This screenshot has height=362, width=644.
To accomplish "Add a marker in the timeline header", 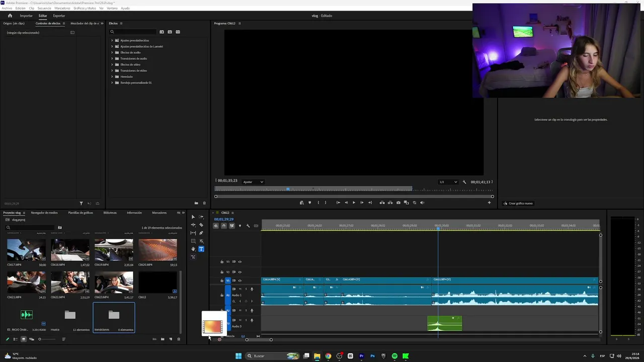I will coord(240,226).
